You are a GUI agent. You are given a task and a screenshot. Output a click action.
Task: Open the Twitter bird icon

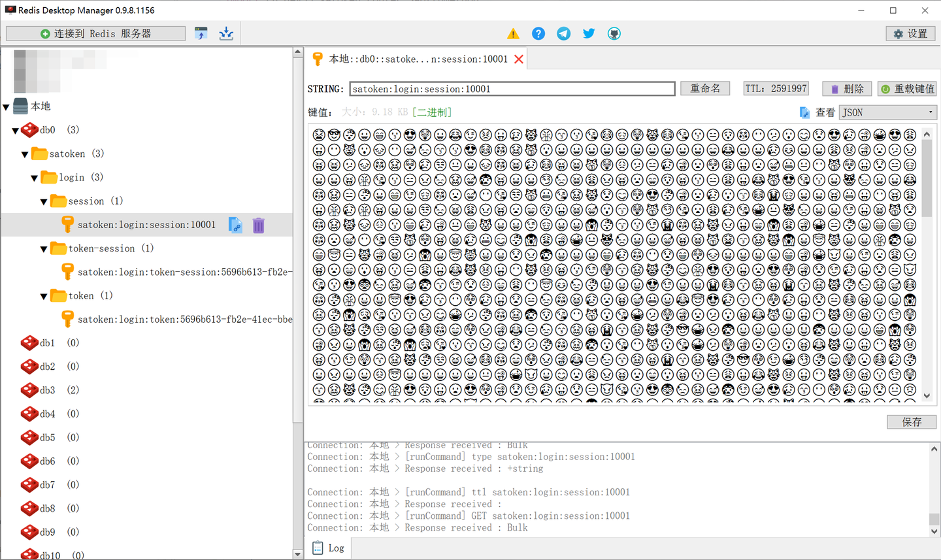click(x=589, y=34)
